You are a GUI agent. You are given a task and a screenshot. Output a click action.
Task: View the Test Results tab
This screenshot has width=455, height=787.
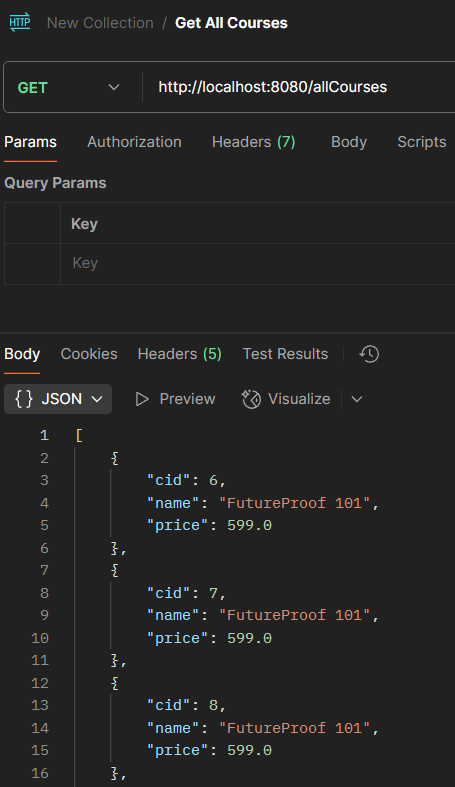285,354
